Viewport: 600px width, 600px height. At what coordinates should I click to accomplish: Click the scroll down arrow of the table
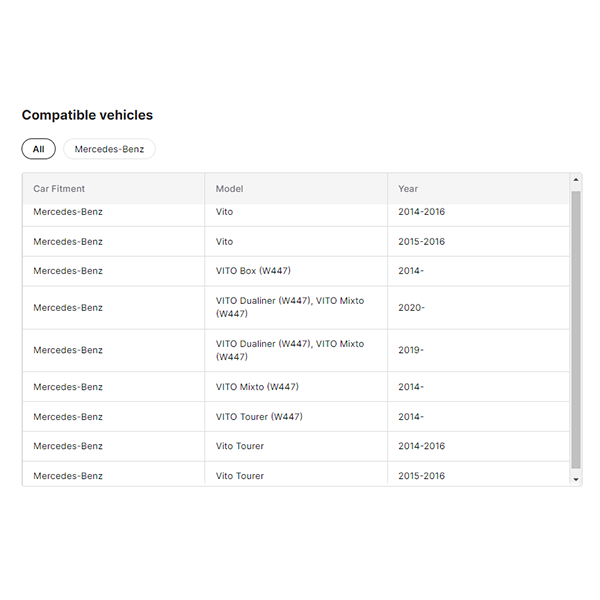pyautogui.click(x=575, y=479)
